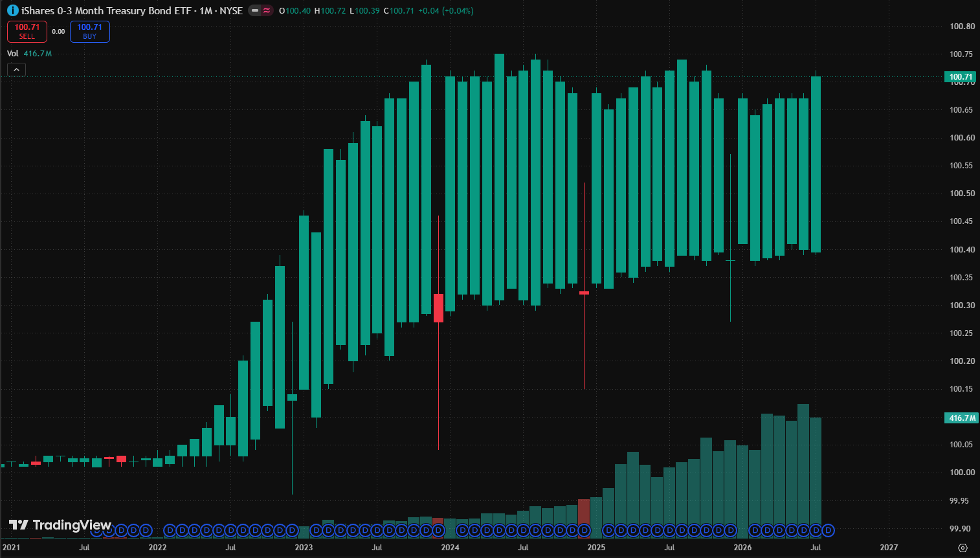Click the change value +0.04 (+0.04%)
Viewport: 980px width, 558px height.
[x=446, y=11]
